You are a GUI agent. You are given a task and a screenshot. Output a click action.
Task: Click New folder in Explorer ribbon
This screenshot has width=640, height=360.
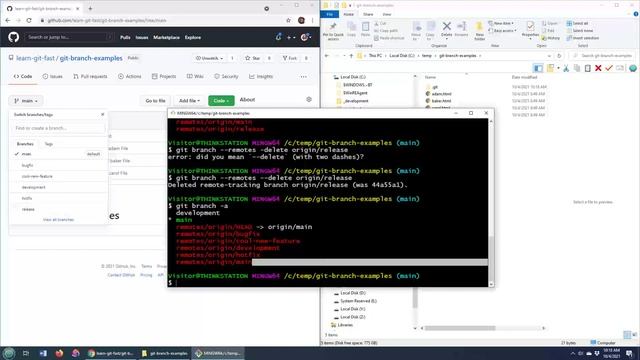480,31
